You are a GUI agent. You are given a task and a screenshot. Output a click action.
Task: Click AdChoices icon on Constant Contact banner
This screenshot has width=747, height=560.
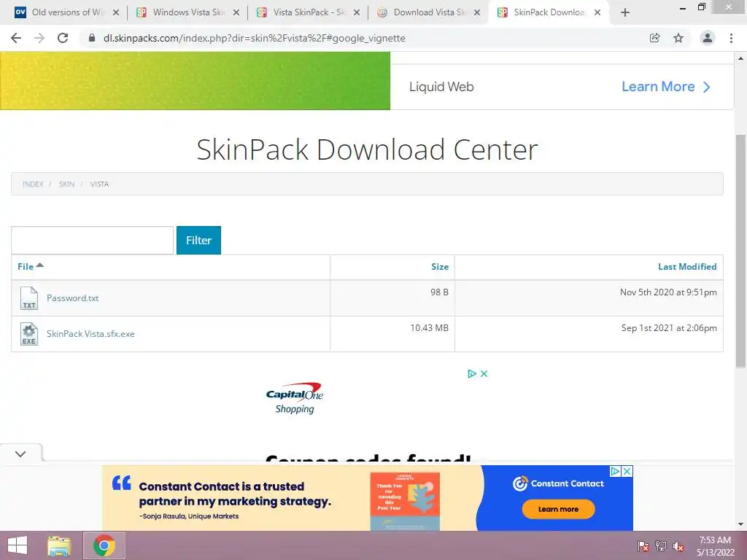pyautogui.click(x=616, y=472)
